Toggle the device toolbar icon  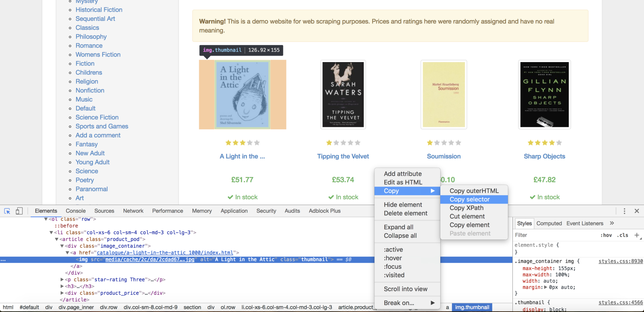click(x=19, y=211)
